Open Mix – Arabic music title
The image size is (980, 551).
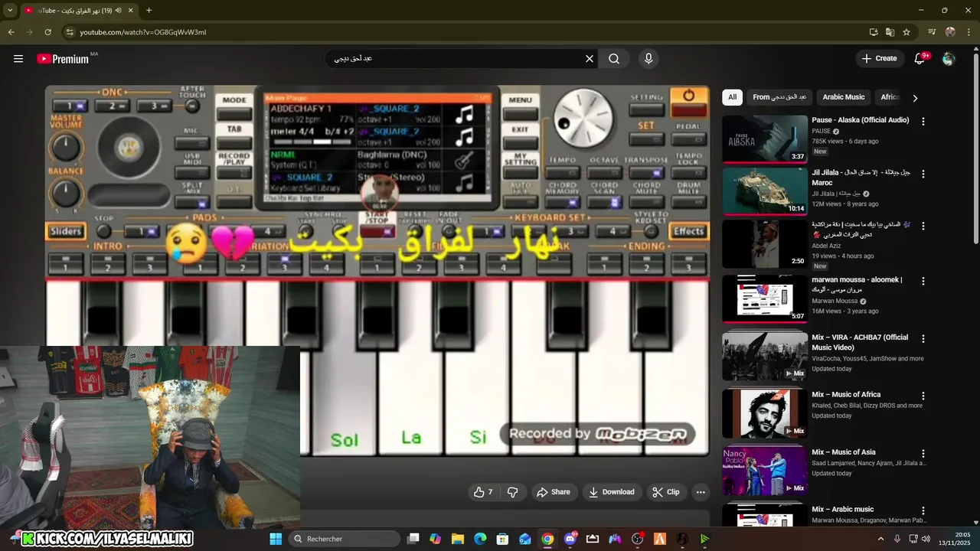[x=842, y=510]
